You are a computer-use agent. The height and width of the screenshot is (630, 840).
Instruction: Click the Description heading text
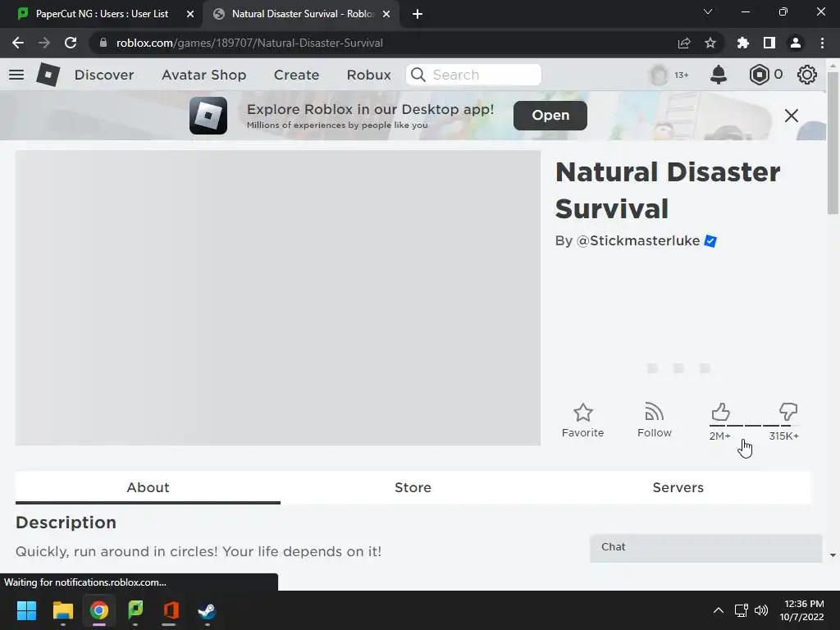[66, 523]
